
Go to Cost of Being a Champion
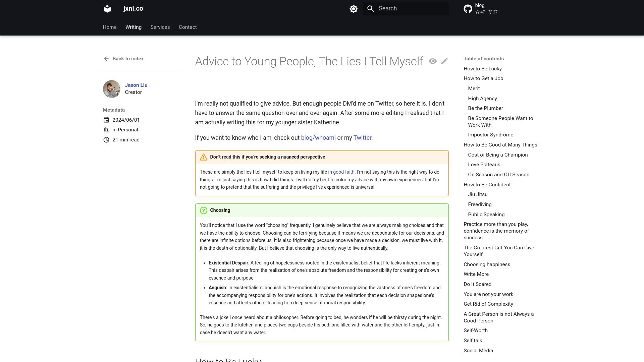pos(498,155)
